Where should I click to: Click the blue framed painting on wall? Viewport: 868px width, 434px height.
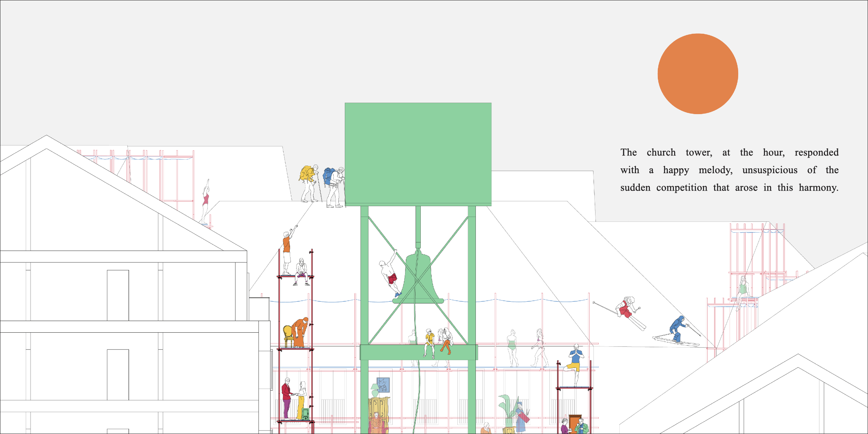click(383, 385)
